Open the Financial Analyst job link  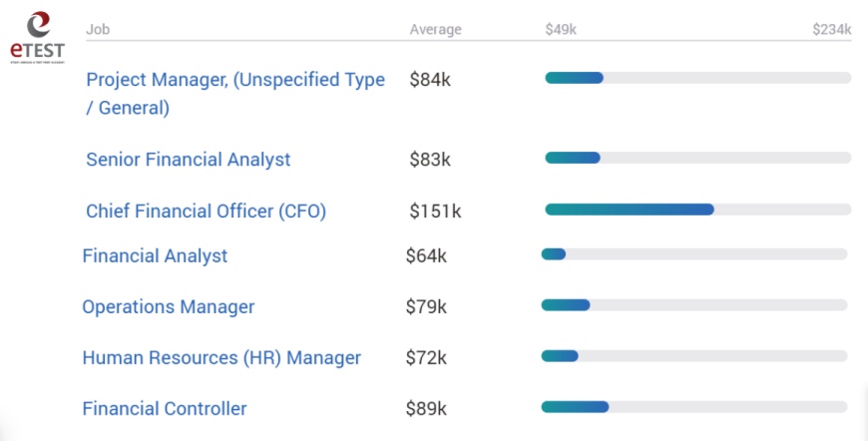155,255
